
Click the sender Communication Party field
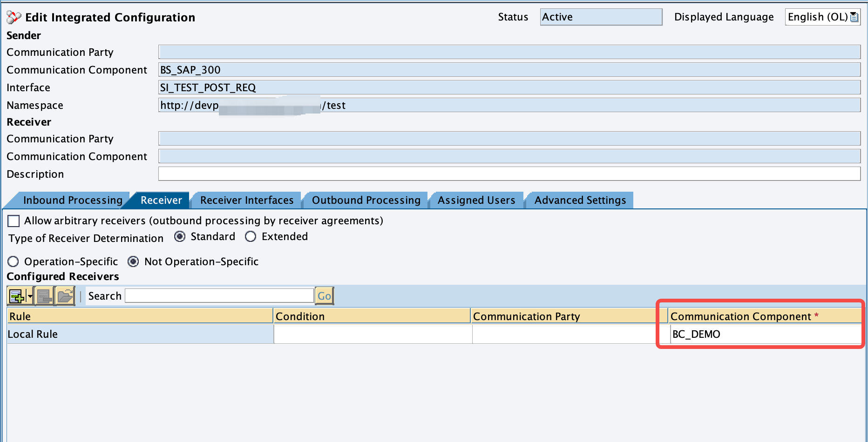509,52
